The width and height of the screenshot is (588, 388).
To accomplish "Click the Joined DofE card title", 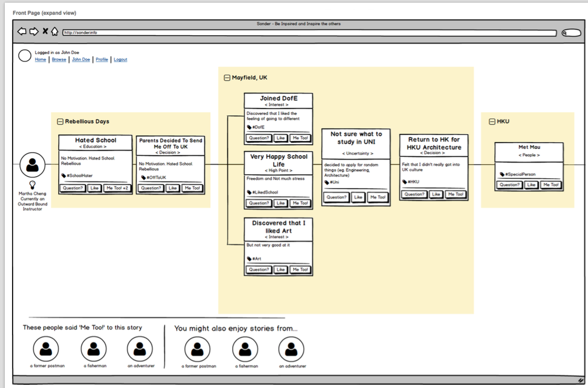I will 279,99.
